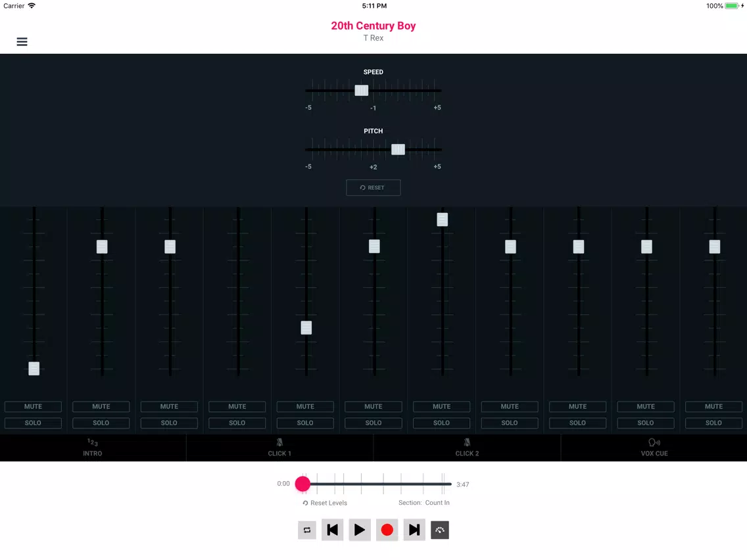Mute the first channel strip
Image resolution: width=747 pixels, height=560 pixels.
tap(34, 407)
